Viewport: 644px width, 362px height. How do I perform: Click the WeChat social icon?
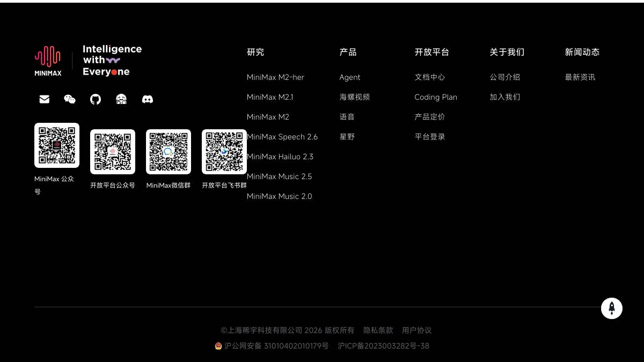tap(70, 99)
